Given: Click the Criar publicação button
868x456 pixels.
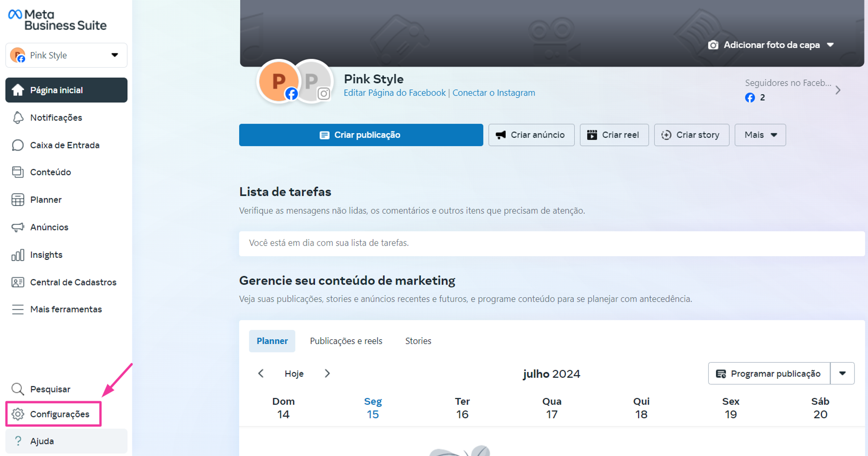Looking at the screenshot, I should pos(361,135).
